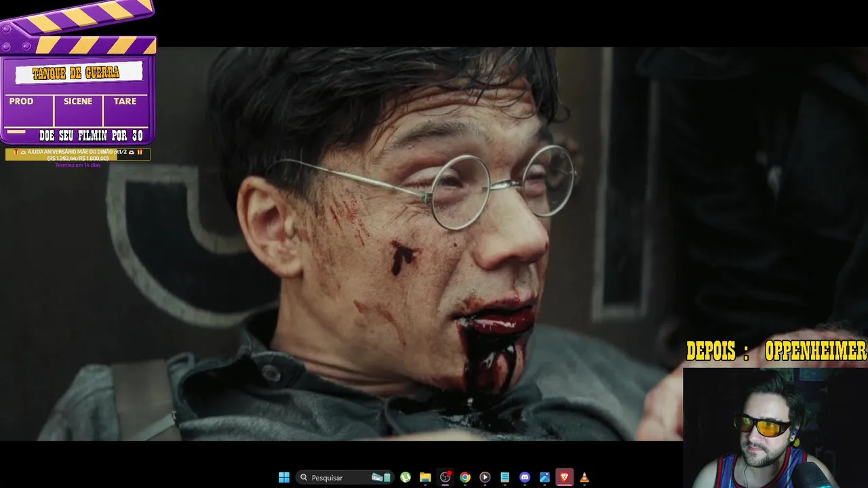Viewport: 868px width, 488px height.
Task: Open File Explorer from taskbar
Action: pos(425,477)
